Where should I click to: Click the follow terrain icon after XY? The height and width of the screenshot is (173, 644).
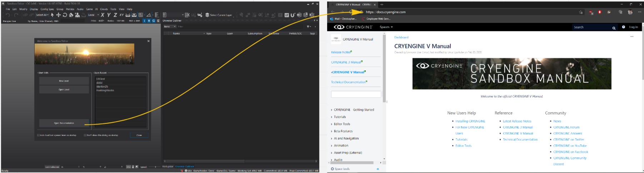[128, 15]
